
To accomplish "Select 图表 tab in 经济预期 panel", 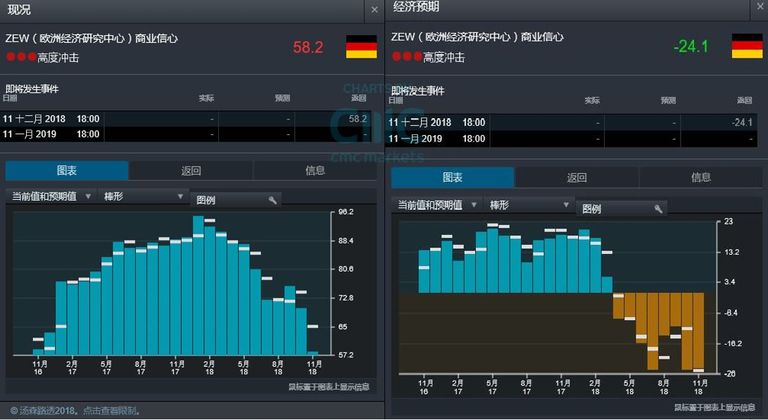I will (453, 177).
